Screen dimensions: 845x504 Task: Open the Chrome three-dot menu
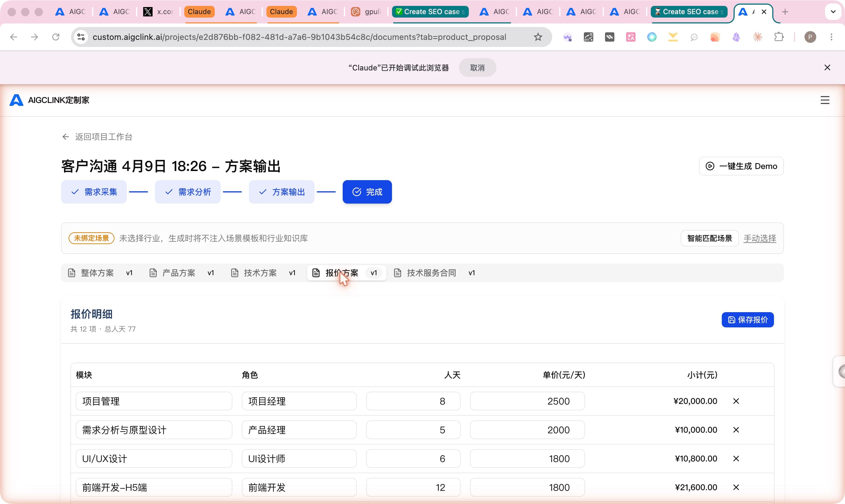click(831, 37)
